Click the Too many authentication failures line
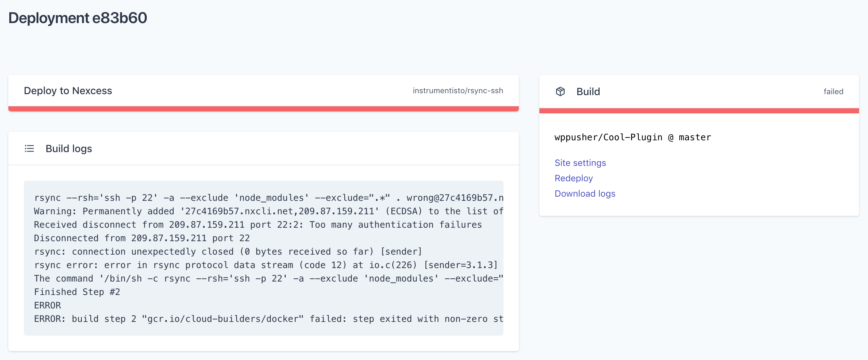The height and width of the screenshot is (360, 868). [x=258, y=225]
